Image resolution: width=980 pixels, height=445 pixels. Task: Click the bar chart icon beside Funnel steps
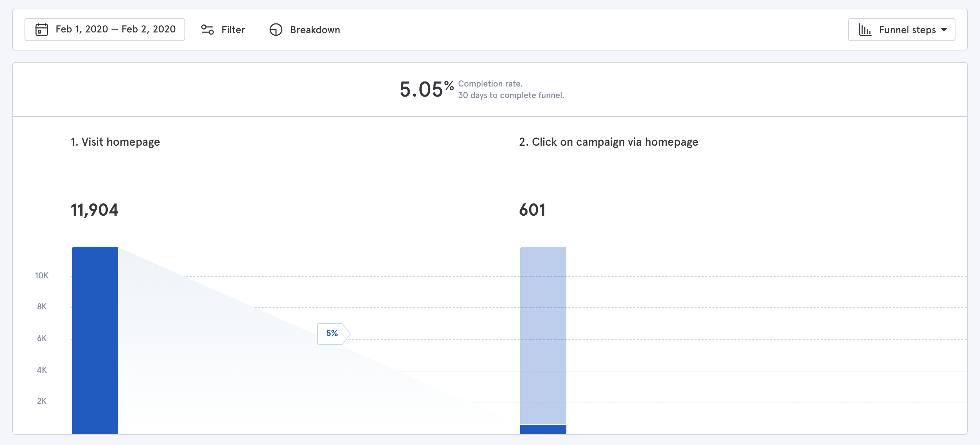point(865,29)
